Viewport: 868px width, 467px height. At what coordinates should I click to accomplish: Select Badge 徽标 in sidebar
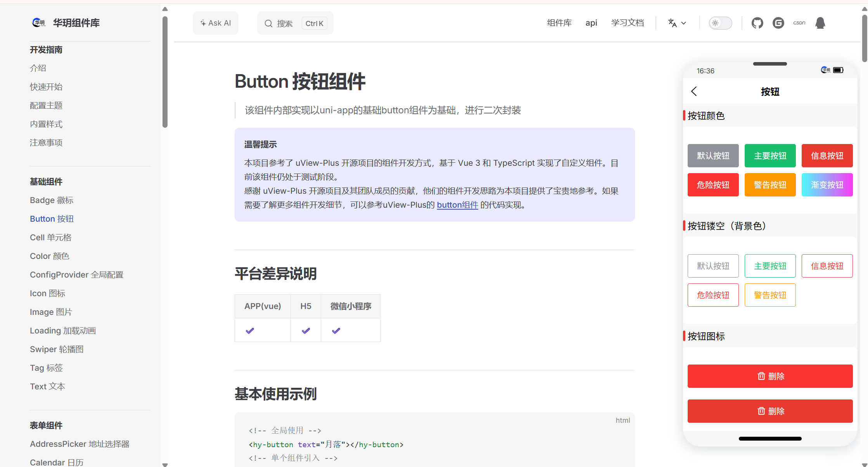(x=52, y=200)
